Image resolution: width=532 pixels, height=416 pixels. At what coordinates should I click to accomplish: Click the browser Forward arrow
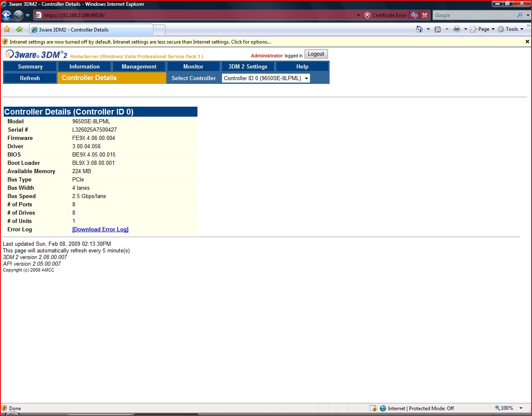click(18, 15)
